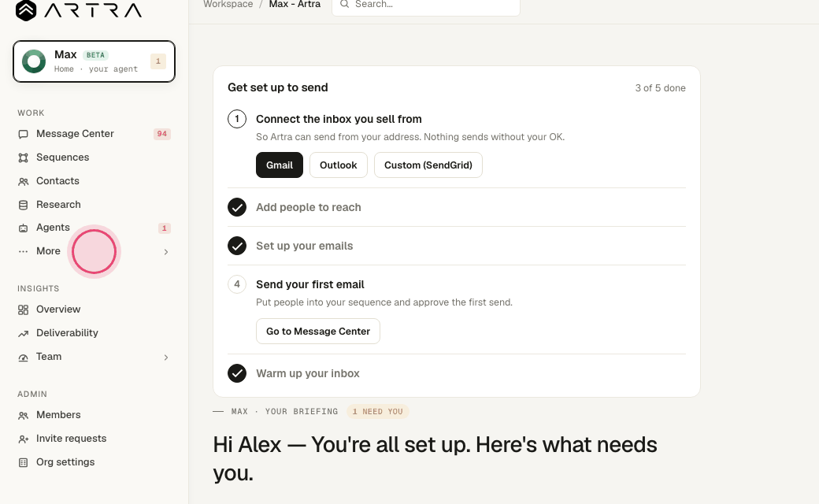The width and height of the screenshot is (819, 504).
Task: Connect an Outlook inbox
Action: tap(339, 165)
